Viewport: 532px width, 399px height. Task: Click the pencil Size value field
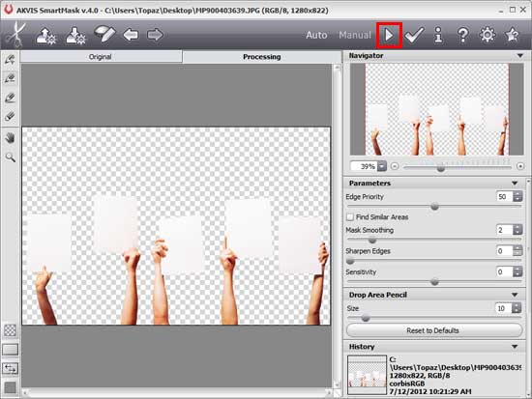[x=504, y=308]
